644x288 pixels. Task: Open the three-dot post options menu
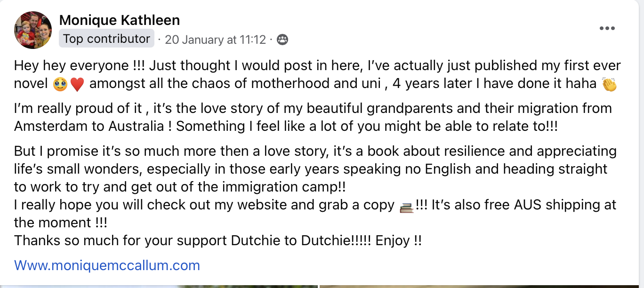[607, 29]
